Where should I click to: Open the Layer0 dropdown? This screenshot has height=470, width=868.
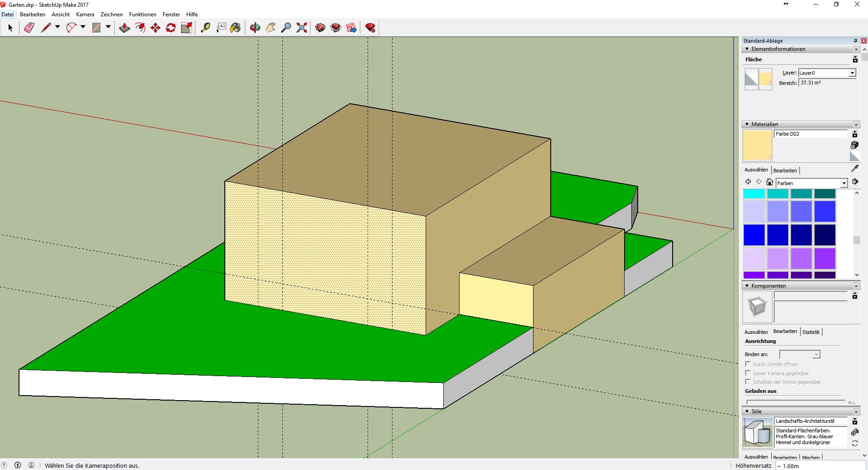852,73
